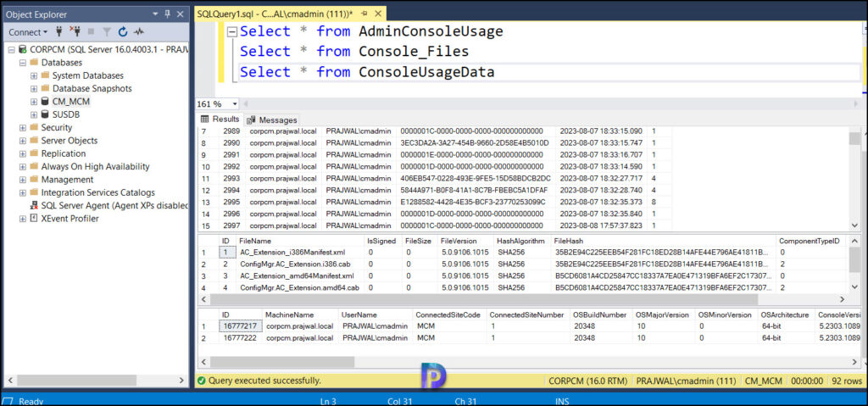Select the Replication tree item
Image resolution: width=868 pixels, height=406 pixels.
(x=64, y=153)
